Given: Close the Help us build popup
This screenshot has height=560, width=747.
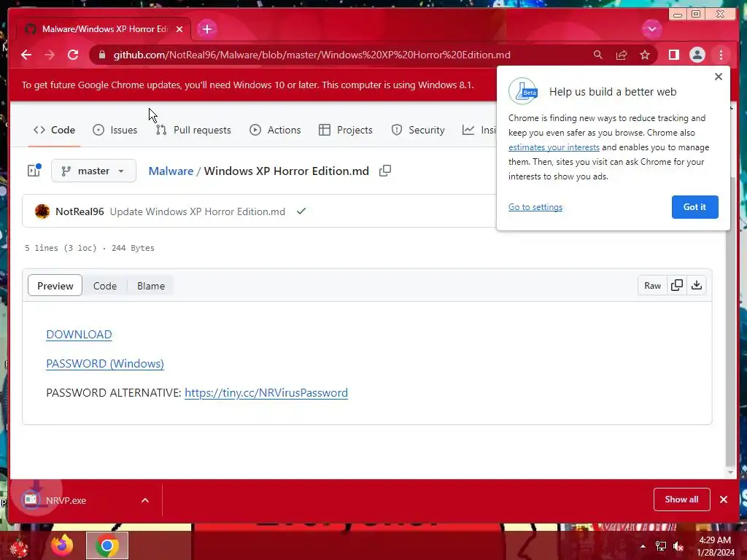Looking at the screenshot, I should pos(719,77).
